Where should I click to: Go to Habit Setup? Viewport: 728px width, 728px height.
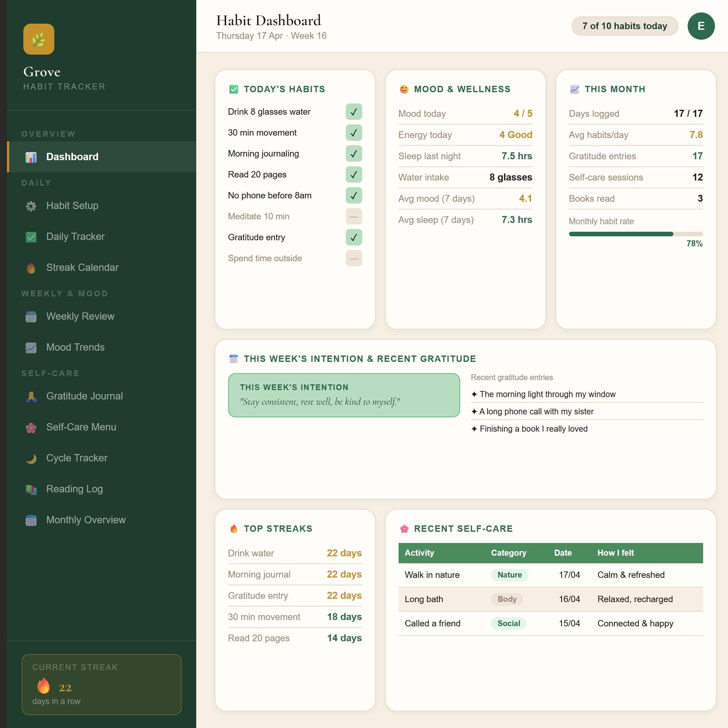[102, 206]
